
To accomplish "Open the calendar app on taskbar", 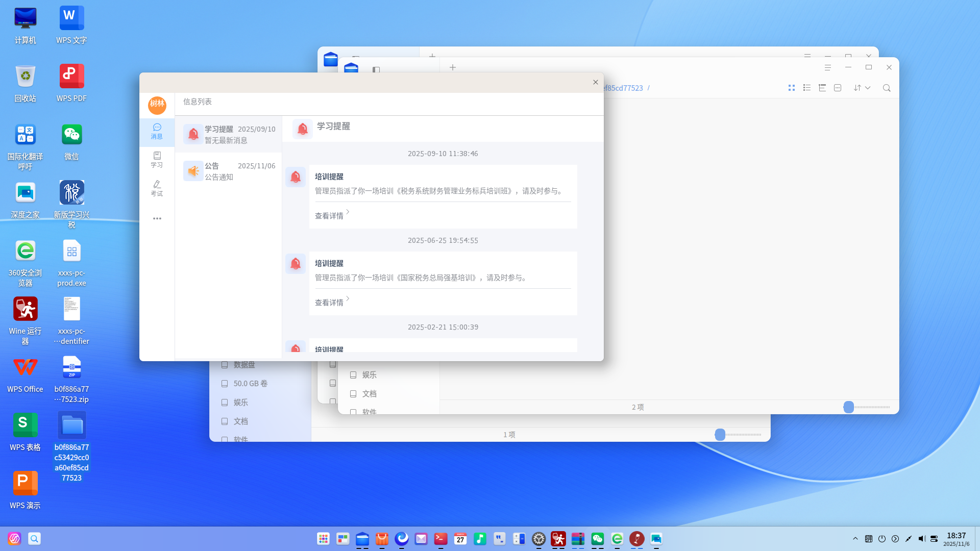I will [460, 539].
